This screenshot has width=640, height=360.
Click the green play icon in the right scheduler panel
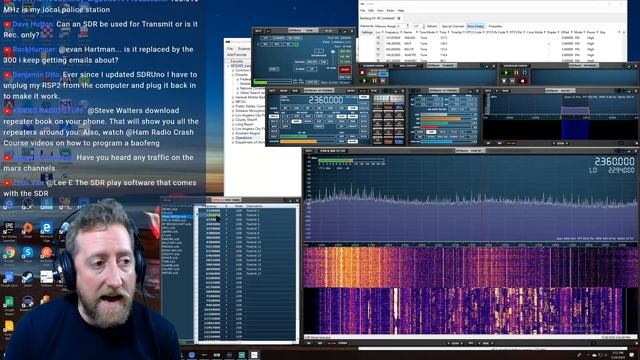506,73
